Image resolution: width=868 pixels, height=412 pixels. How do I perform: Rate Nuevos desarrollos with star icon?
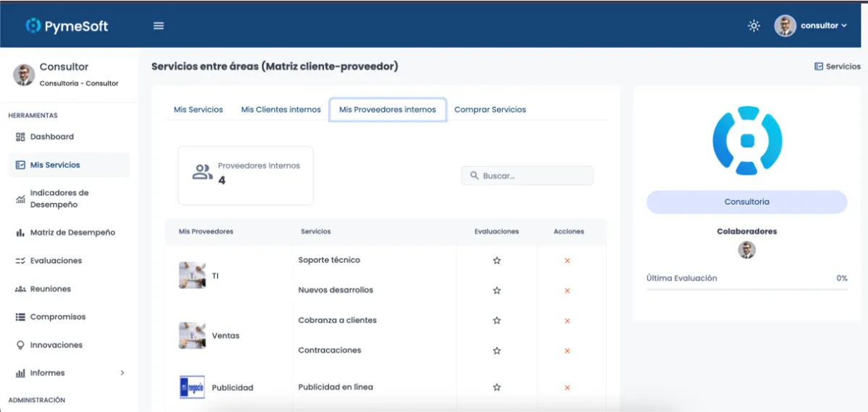[497, 291]
